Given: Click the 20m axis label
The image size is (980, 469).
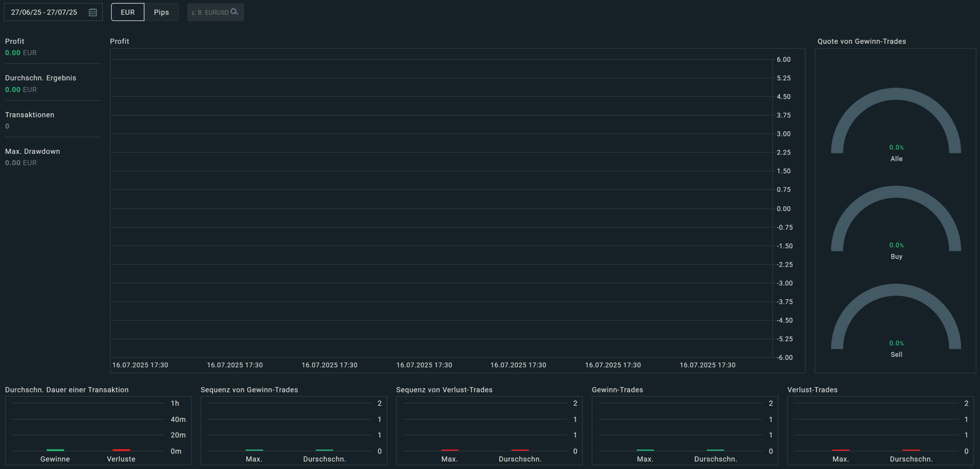Looking at the screenshot, I should (x=178, y=435).
